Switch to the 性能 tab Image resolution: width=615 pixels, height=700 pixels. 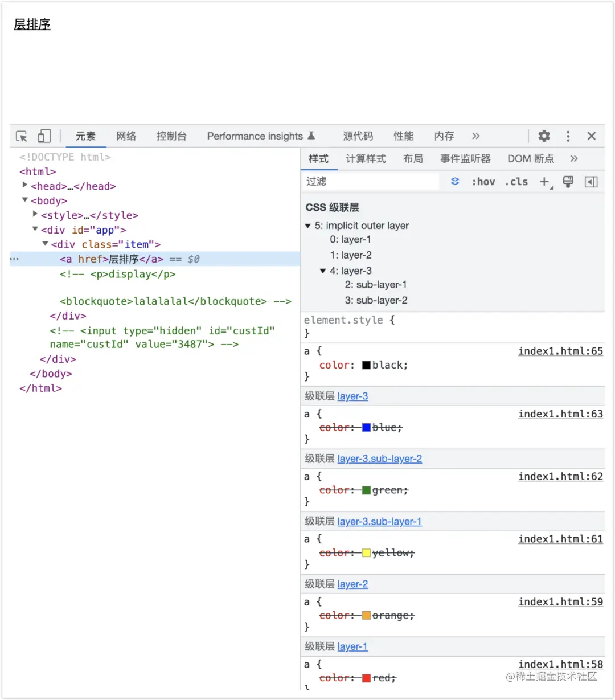(x=404, y=136)
